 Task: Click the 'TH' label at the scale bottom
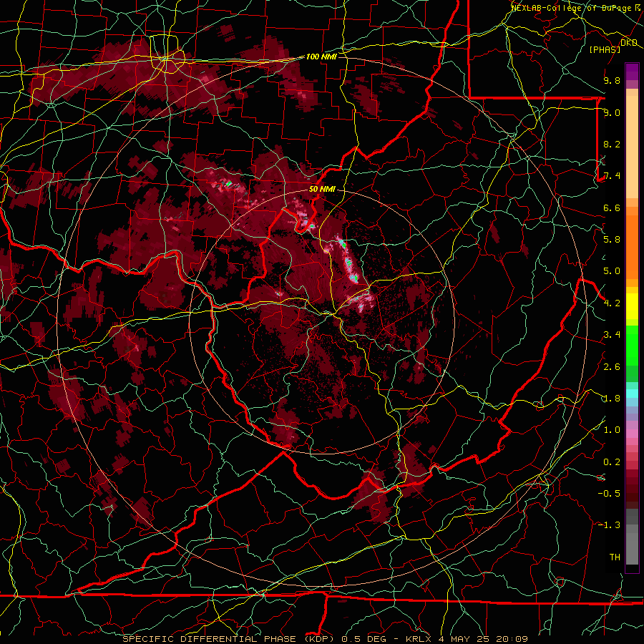click(x=615, y=557)
